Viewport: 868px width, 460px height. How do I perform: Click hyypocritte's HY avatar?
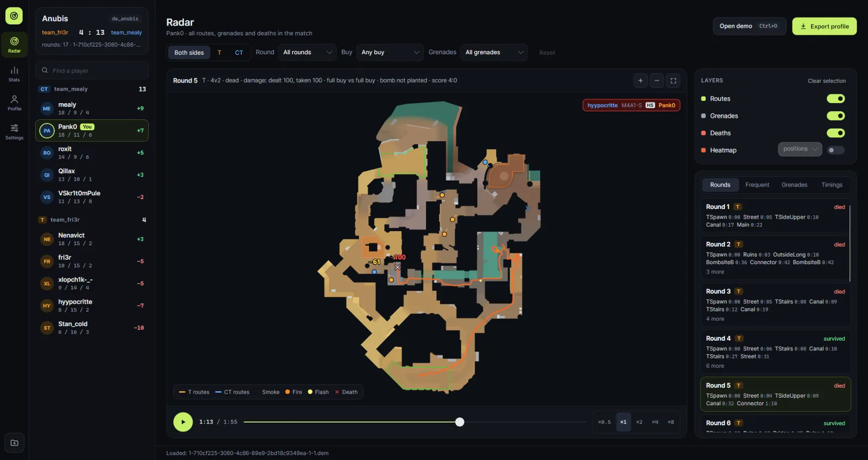47,306
